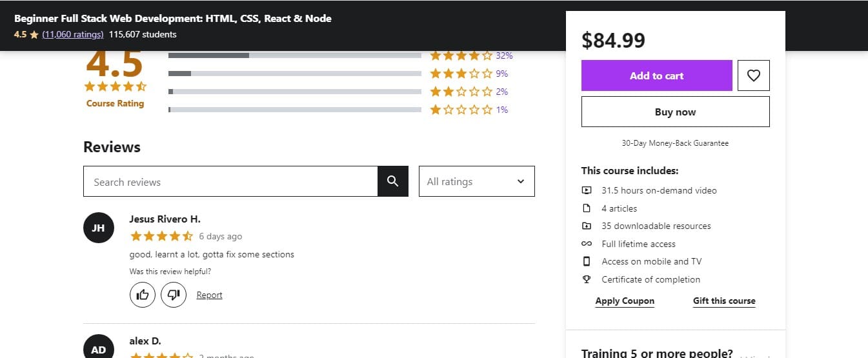Open the All ratings dropdown

(477, 181)
